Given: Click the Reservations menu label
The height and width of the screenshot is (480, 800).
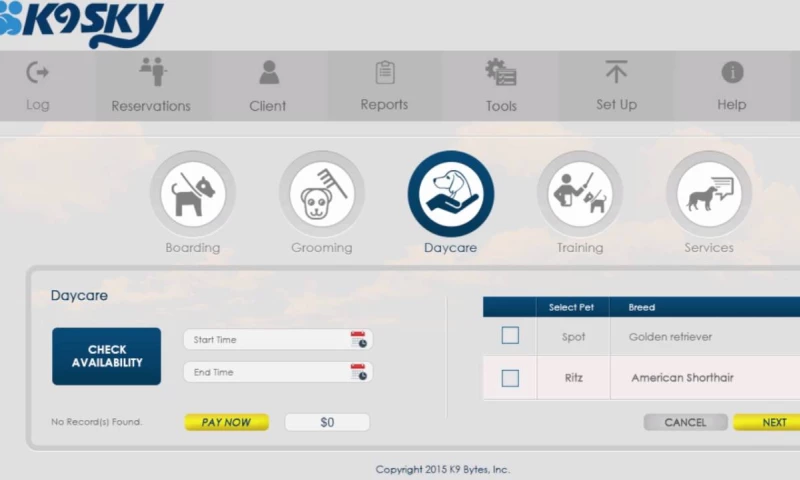Looking at the screenshot, I should pyautogui.click(x=151, y=106).
